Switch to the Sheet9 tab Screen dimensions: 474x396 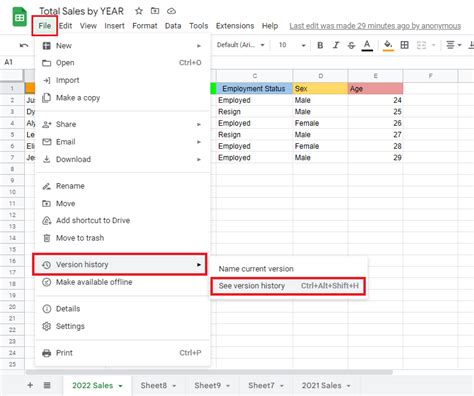pos(208,386)
